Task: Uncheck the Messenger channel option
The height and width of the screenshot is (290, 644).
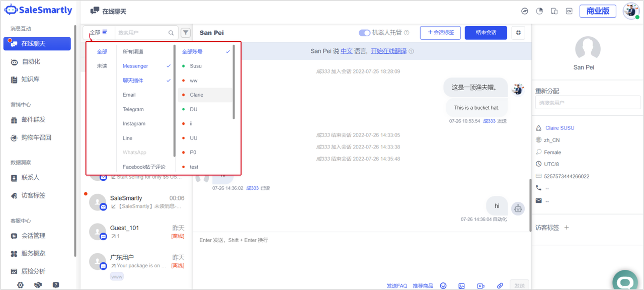Action: click(x=136, y=66)
